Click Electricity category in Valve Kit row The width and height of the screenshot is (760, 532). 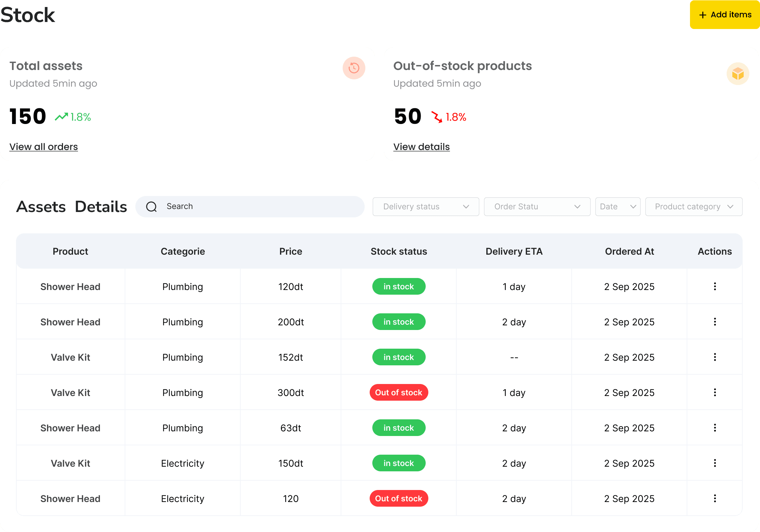[183, 463]
